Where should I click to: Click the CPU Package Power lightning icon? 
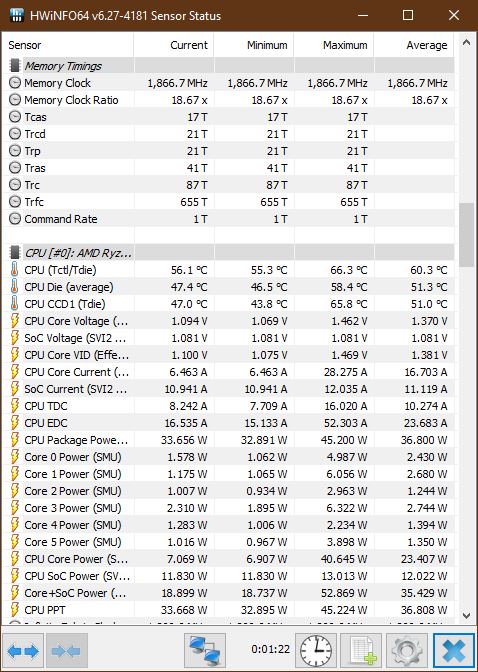click(x=15, y=440)
